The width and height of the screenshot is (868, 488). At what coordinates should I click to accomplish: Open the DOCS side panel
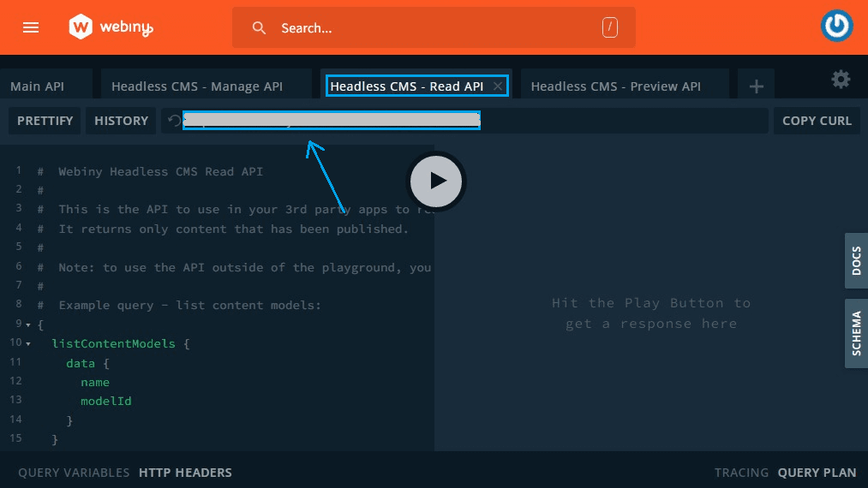pyautogui.click(x=856, y=260)
